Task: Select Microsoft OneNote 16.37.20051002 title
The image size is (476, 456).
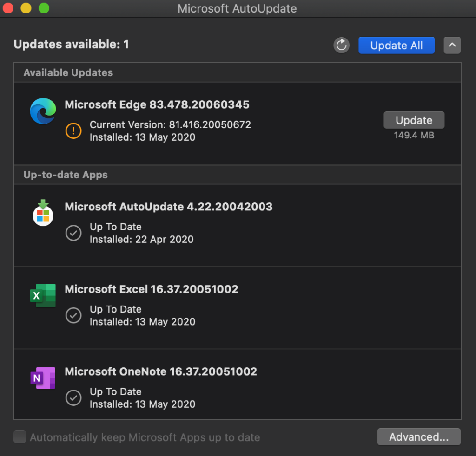Action: (161, 371)
